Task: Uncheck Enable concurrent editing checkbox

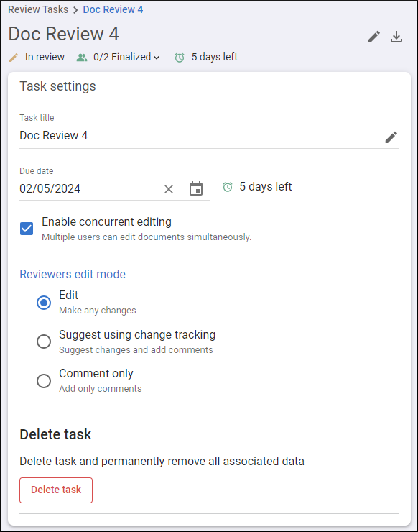Action: click(27, 229)
